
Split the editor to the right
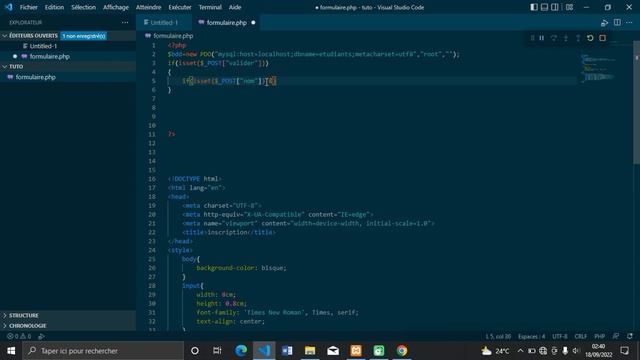(x=617, y=22)
